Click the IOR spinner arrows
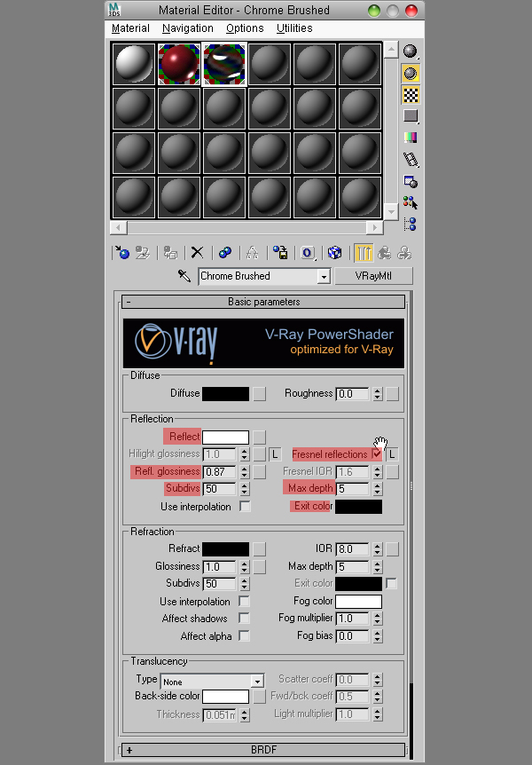Viewport: 532px width, 765px height. pyautogui.click(x=377, y=549)
